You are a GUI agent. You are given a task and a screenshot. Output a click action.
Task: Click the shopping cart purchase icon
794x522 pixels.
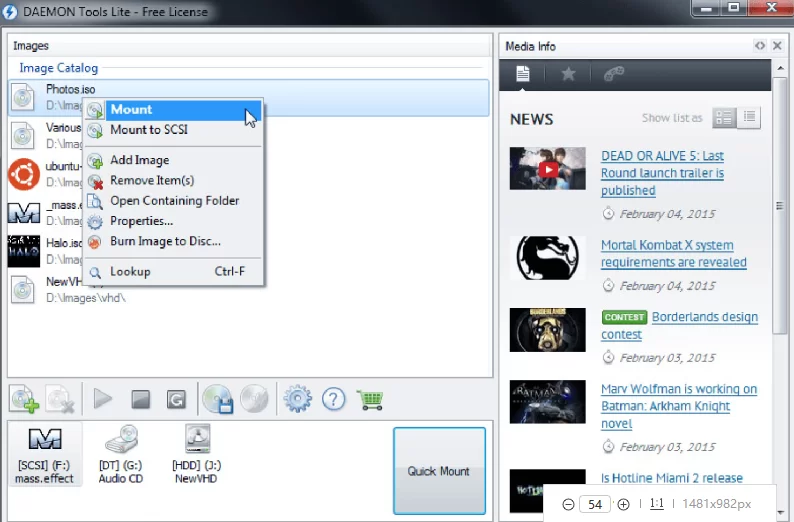pos(370,399)
